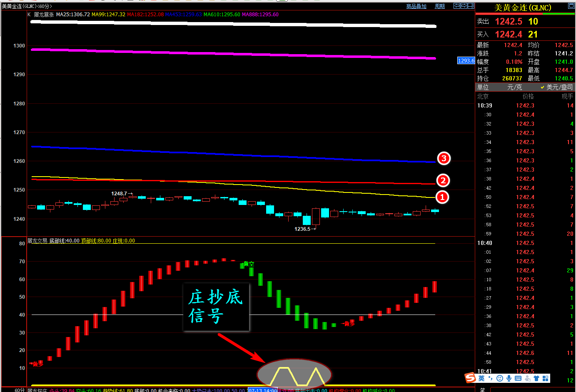This screenshot has width=576, height=392.
Task: Open the 周期 period selector
Action: point(439,6)
